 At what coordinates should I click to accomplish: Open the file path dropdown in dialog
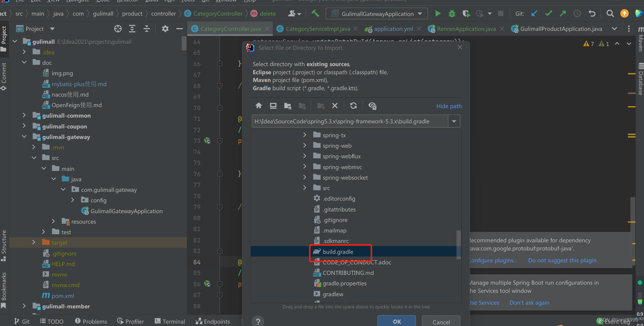(454, 121)
